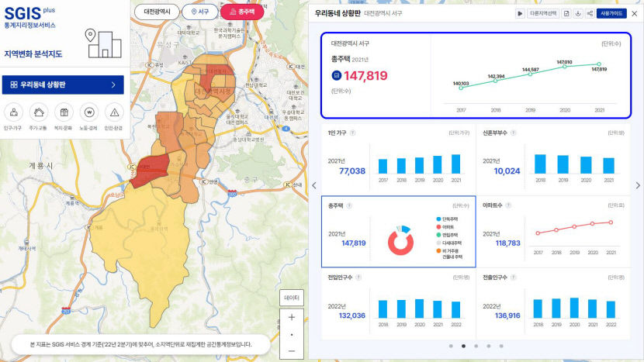Click the 2019 point labeled 144,587
This screenshot has height=362, width=644.
pos(530,74)
